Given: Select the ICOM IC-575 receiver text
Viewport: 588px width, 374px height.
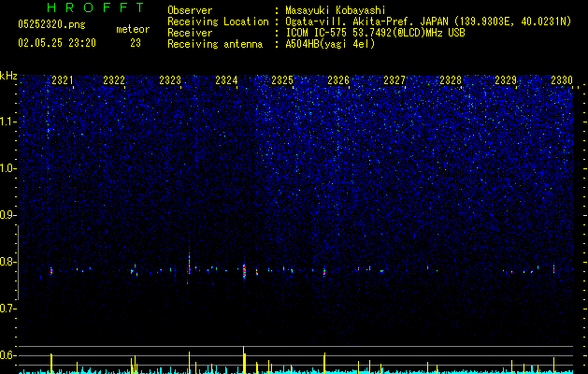Looking at the screenshot, I should [x=375, y=33].
